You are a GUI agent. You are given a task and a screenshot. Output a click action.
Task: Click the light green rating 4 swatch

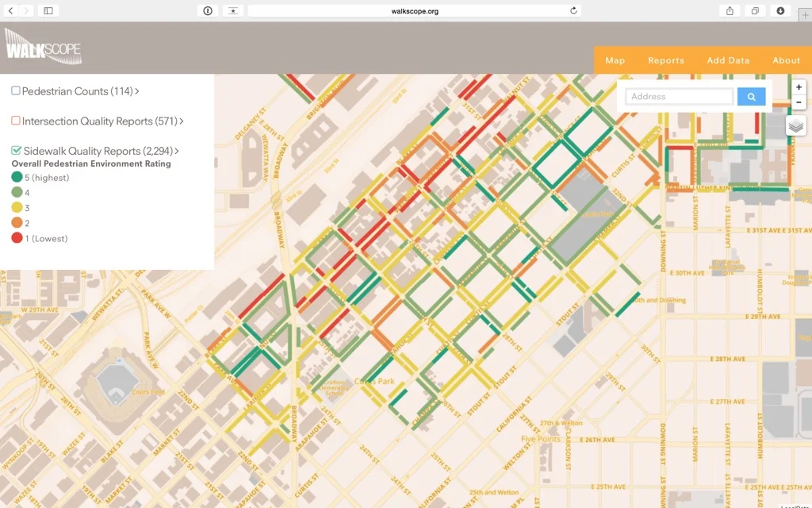click(17, 192)
